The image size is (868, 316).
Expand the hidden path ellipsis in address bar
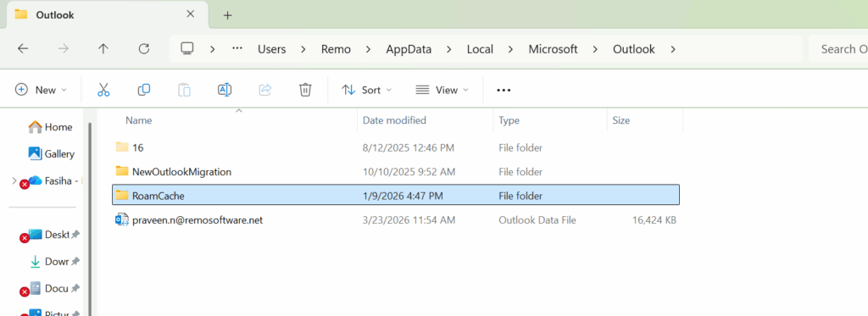pyautogui.click(x=237, y=48)
